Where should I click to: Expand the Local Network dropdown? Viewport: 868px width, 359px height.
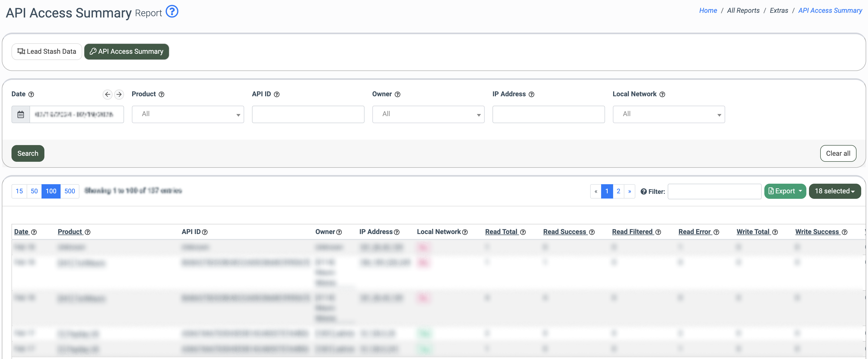pyautogui.click(x=668, y=115)
